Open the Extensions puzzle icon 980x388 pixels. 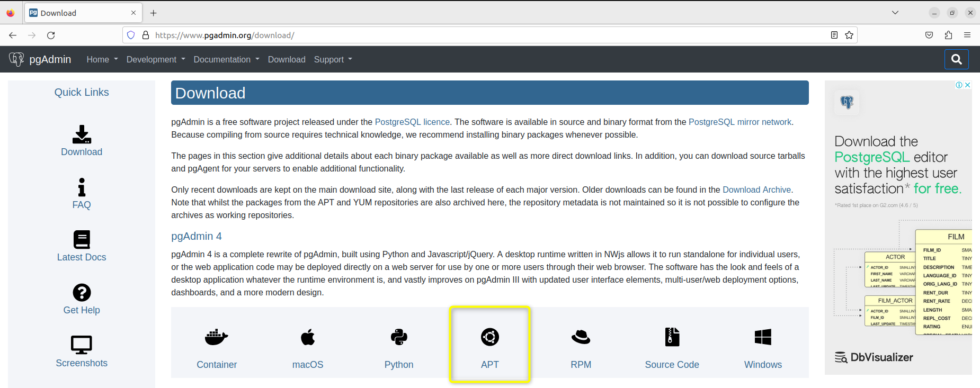coord(948,35)
